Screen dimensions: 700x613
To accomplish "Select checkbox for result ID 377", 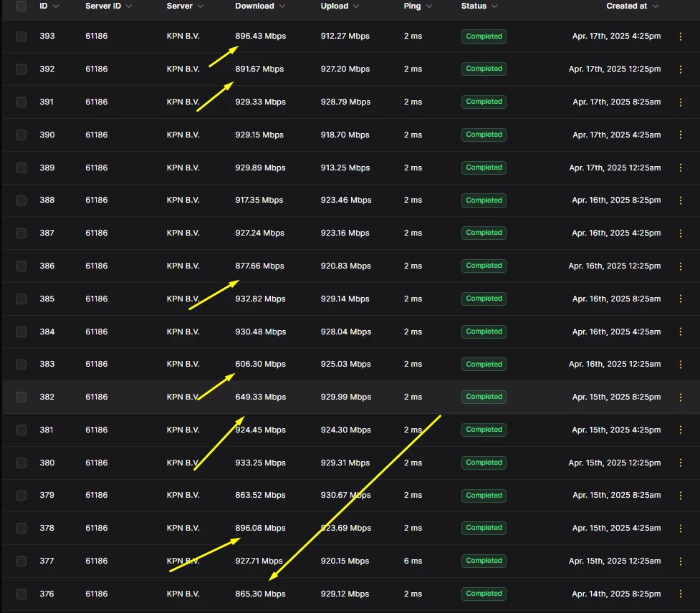I will pyautogui.click(x=21, y=561).
